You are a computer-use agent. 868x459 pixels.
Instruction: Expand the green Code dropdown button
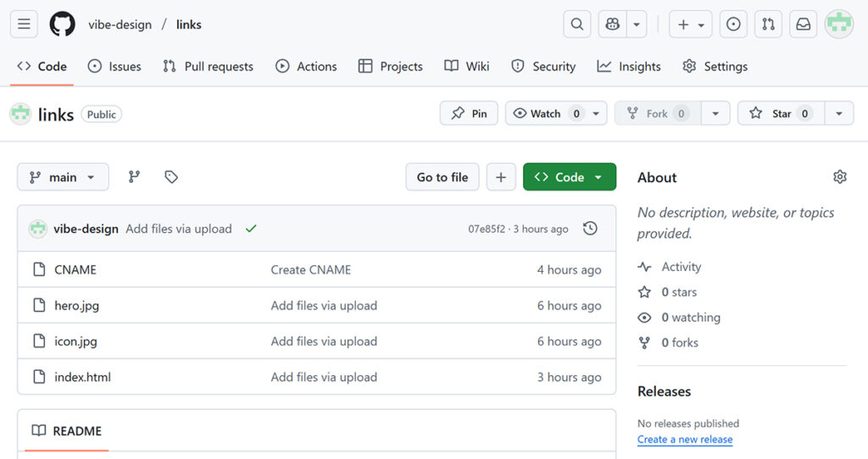569,177
